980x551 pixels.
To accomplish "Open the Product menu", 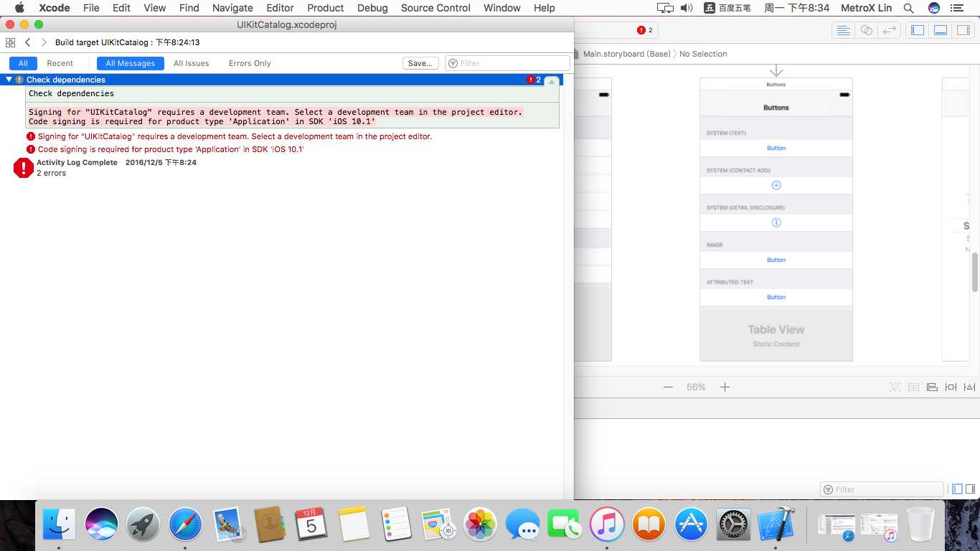I will tap(326, 8).
